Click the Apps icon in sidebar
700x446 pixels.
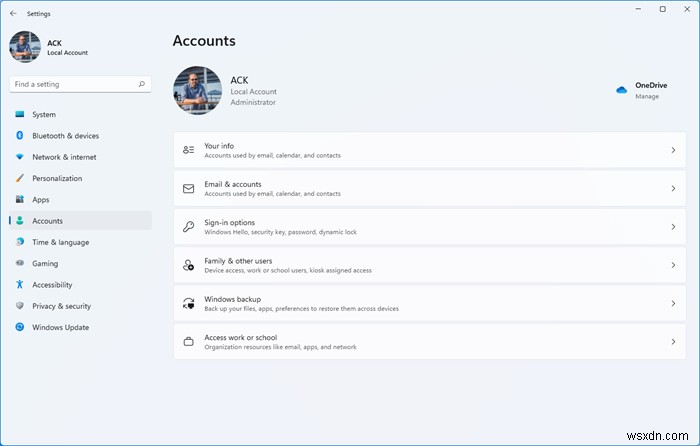coord(20,199)
